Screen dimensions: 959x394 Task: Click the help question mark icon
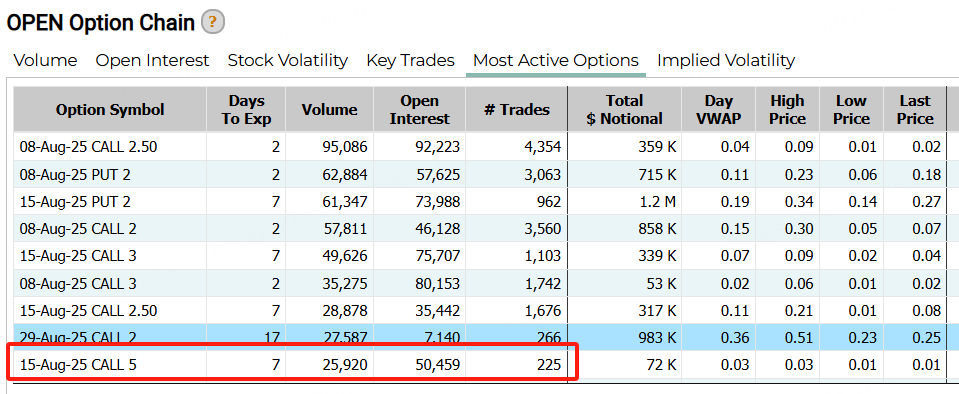213,23
